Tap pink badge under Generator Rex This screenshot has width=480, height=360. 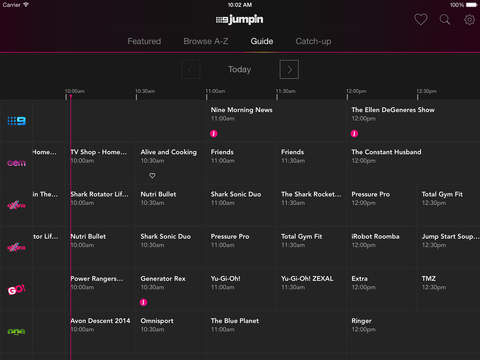143,302
